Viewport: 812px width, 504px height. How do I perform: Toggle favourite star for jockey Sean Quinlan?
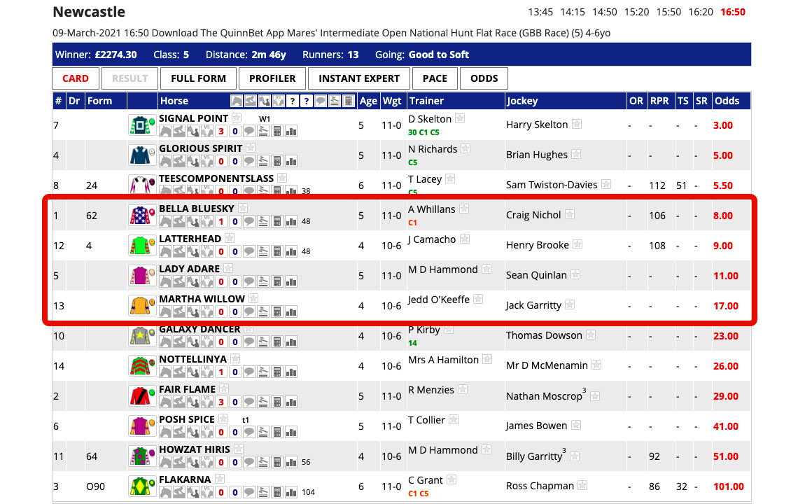(x=575, y=274)
